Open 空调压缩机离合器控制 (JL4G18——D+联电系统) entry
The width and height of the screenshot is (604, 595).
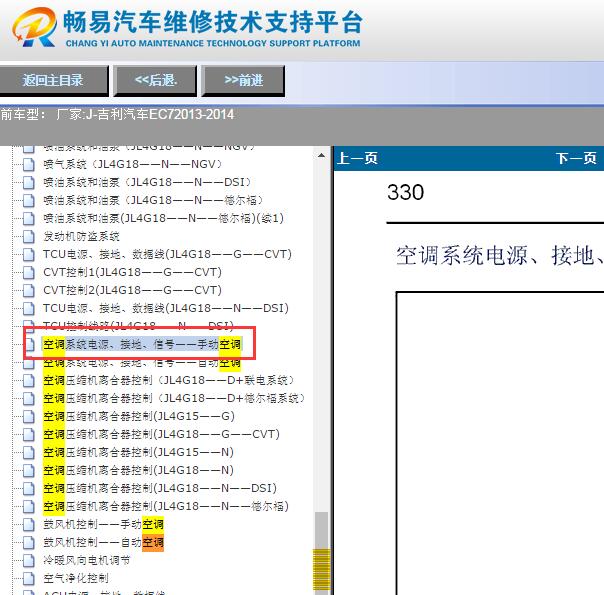pos(169,380)
